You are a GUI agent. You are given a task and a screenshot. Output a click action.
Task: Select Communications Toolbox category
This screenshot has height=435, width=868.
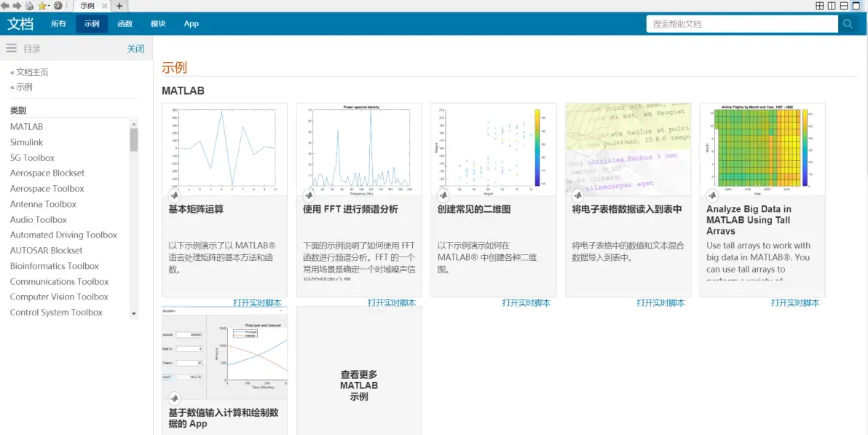click(x=59, y=281)
